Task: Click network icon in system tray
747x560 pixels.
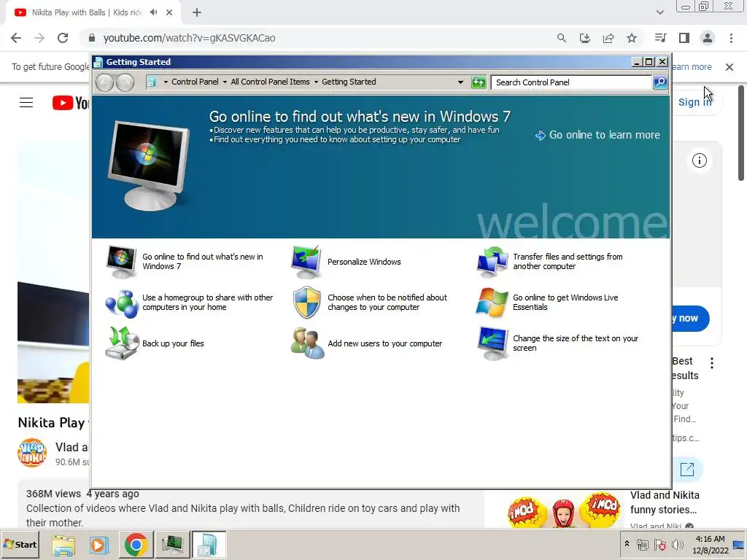Action: click(643, 544)
